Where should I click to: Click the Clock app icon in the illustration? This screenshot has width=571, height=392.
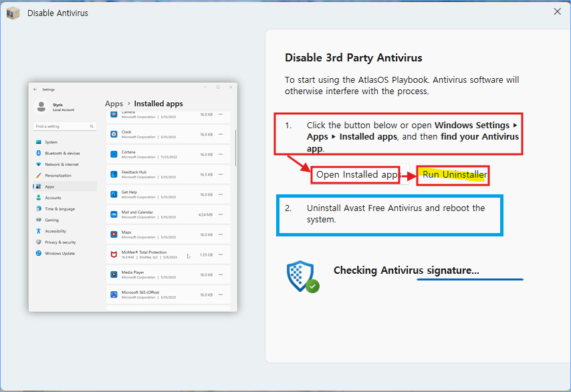click(x=114, y=134)
